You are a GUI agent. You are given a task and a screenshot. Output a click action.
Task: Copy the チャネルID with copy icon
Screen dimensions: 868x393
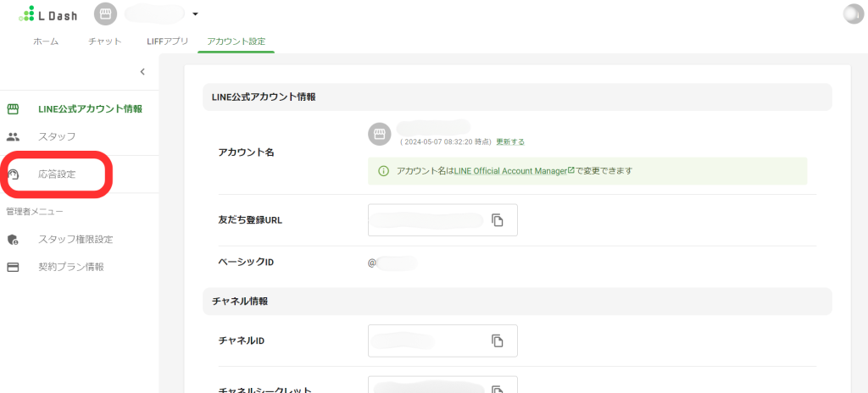(497, 340)
